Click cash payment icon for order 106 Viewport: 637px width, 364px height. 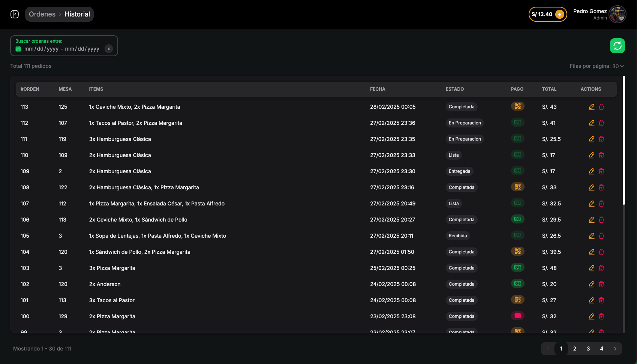[x=517, y=219]
